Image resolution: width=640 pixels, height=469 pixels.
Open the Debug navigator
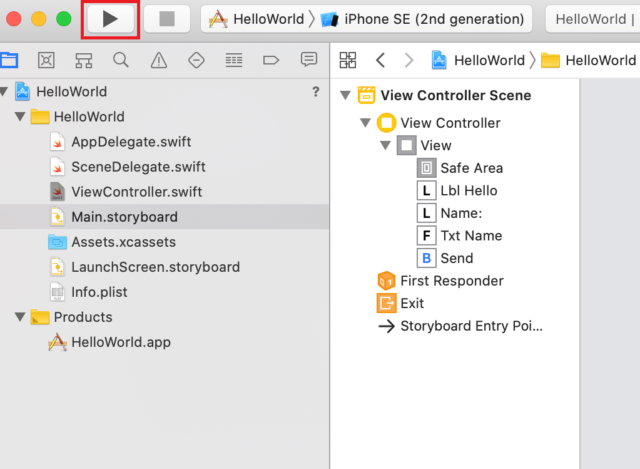coord(234,60)
